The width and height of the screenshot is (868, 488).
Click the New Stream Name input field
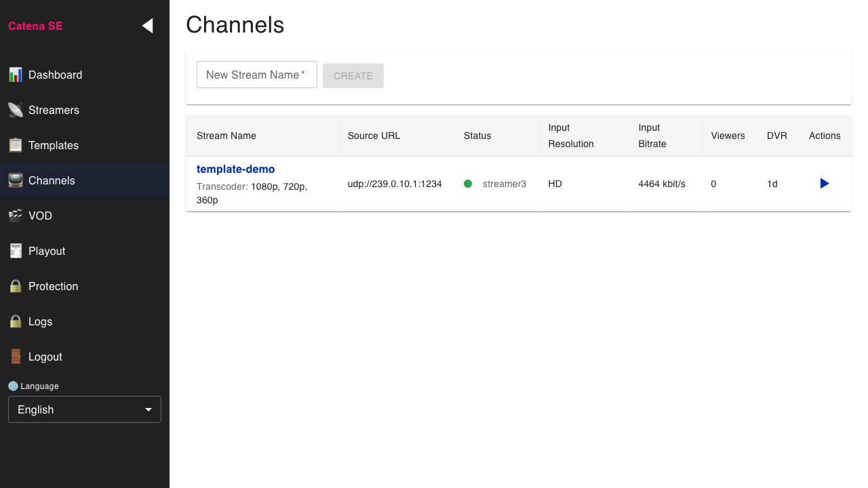coord(256,75)
